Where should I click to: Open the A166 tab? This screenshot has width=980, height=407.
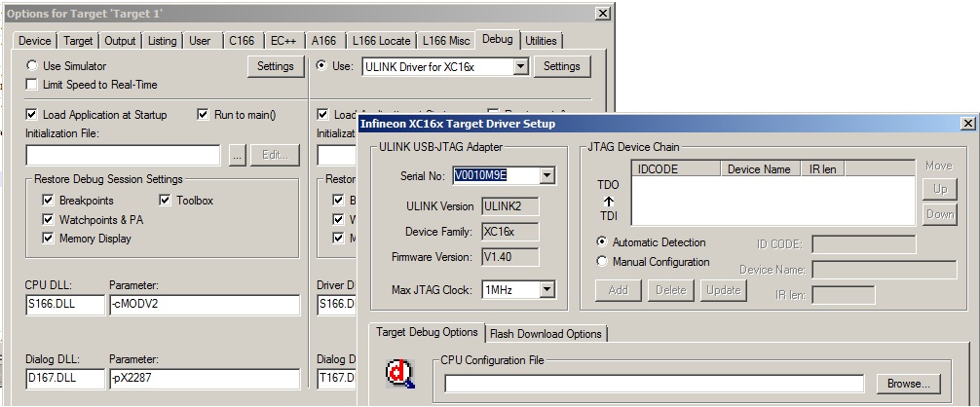pyautogui.click(x=323, y=41)
